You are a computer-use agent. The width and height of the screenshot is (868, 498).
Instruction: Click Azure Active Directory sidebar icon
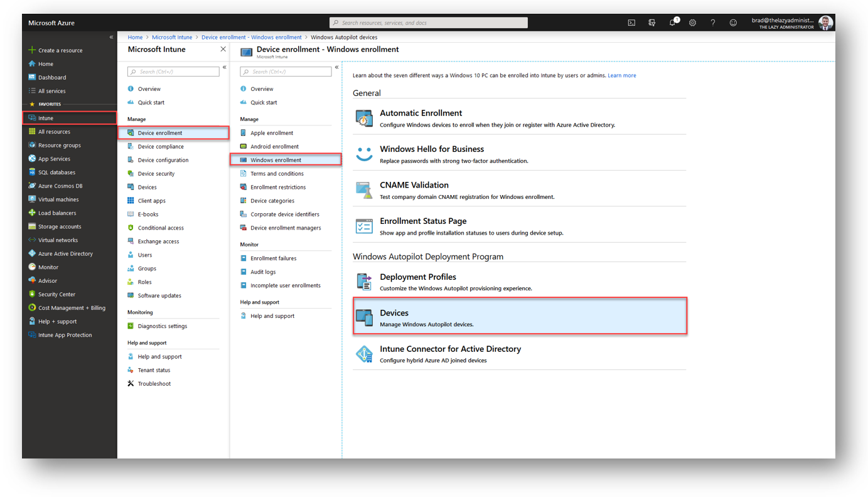pyautogui.click(x=32, y=253)
